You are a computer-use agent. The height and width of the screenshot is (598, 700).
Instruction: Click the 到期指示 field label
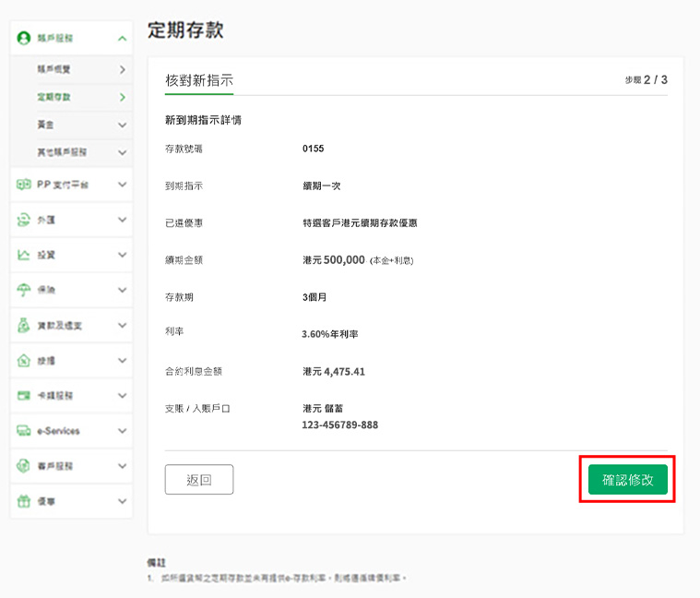point(184,185)
